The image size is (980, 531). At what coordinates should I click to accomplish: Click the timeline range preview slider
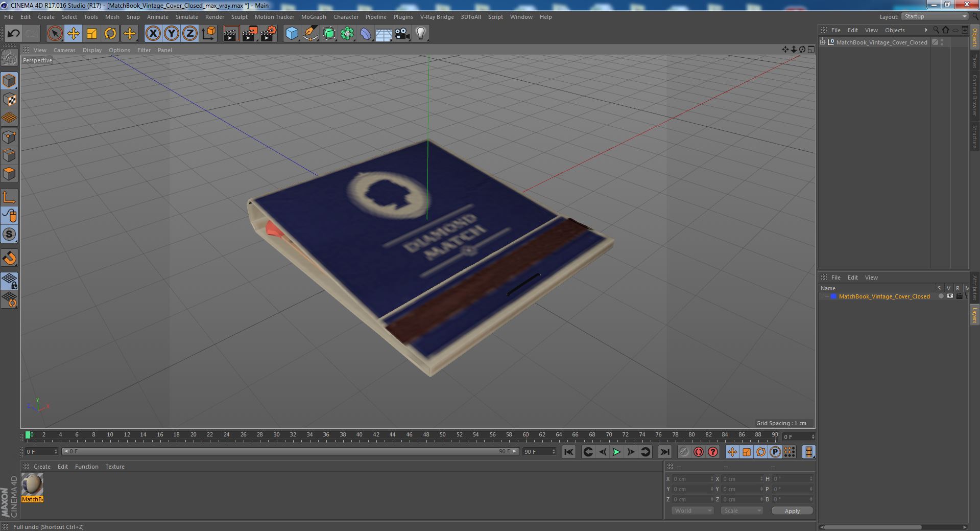(290, 452)
